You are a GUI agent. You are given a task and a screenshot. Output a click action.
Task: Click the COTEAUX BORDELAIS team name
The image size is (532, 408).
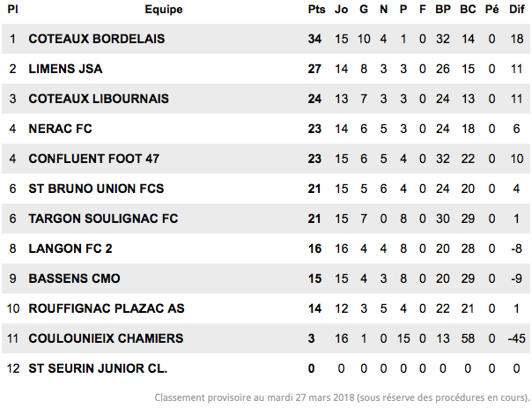(97, 39)
